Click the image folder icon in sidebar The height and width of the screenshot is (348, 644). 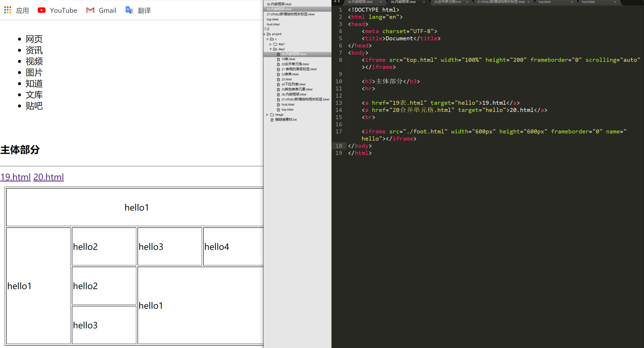tap(272, 115)
